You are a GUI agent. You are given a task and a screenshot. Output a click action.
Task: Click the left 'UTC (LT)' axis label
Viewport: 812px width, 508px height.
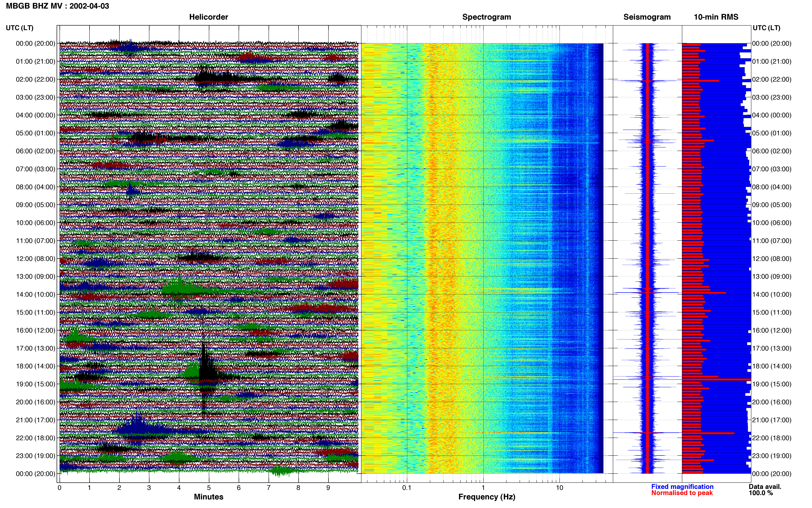(20, 28)
